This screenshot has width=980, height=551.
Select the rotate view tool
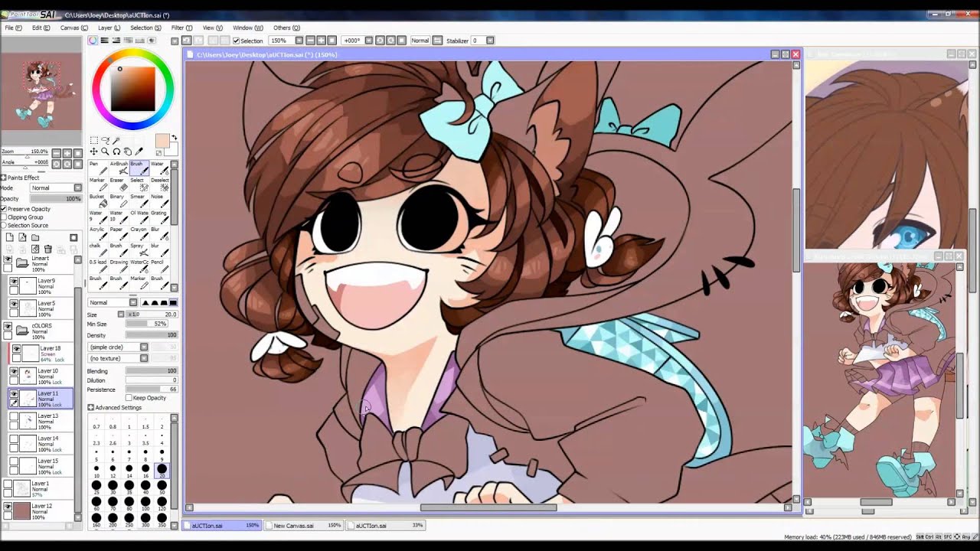(x=116, y=152)
